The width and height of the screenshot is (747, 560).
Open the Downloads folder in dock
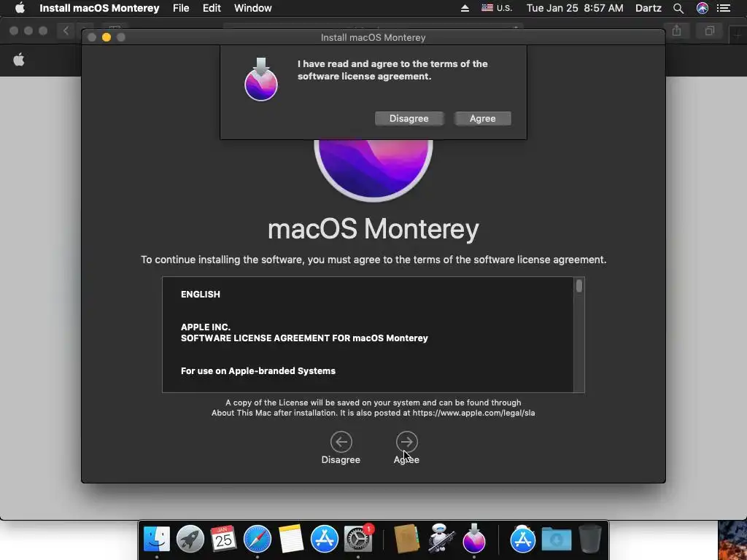[x=557, y=539]
